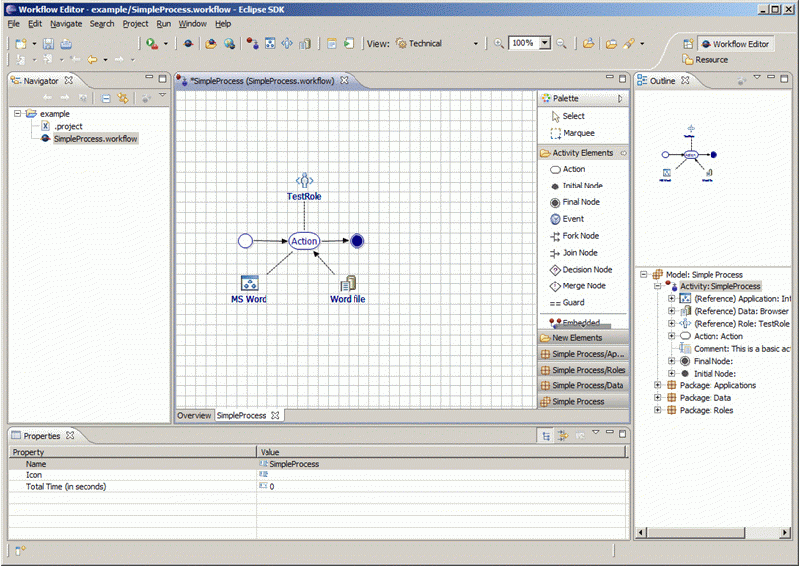Switch to Workflow Editor perspective

point(735,44)
